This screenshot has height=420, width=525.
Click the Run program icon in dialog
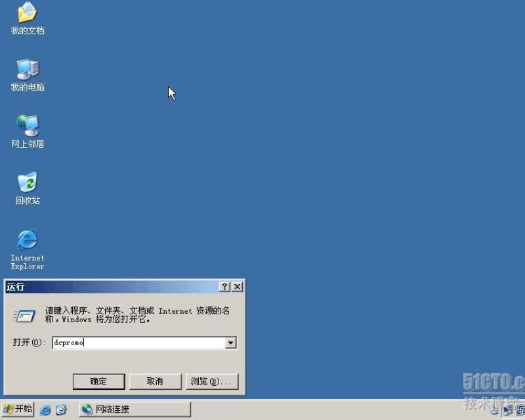click(x=24, y=316)
